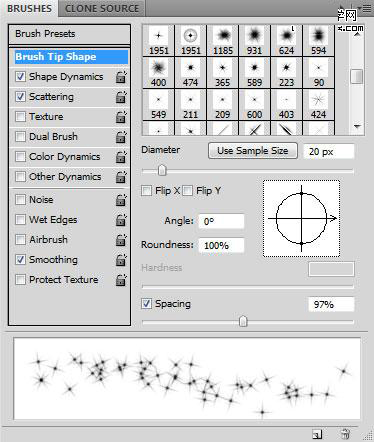This screenshot has height=442, width=374.
Task: Click the Angle input field
Action: (x=221, y=221)
